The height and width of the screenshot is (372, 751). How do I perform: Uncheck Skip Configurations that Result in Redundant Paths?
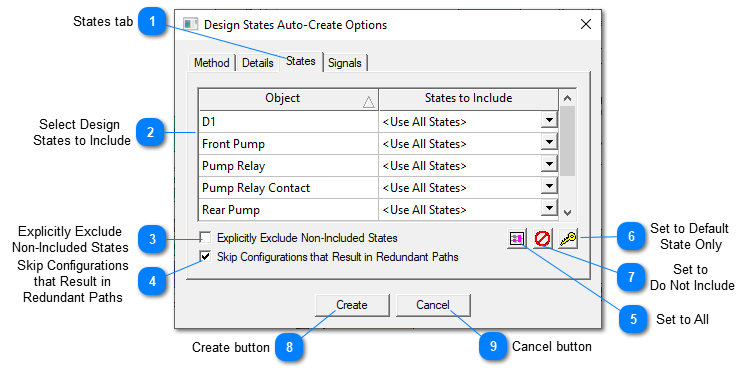[205, 257]
